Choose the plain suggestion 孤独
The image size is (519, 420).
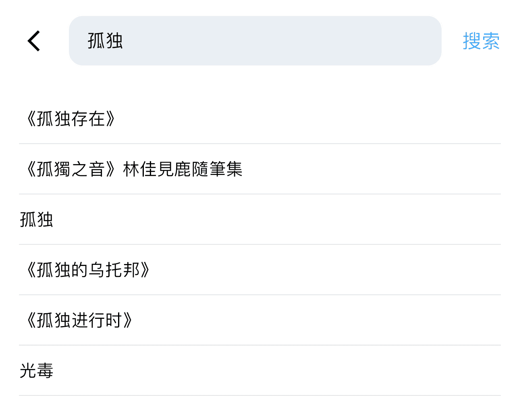36,220
